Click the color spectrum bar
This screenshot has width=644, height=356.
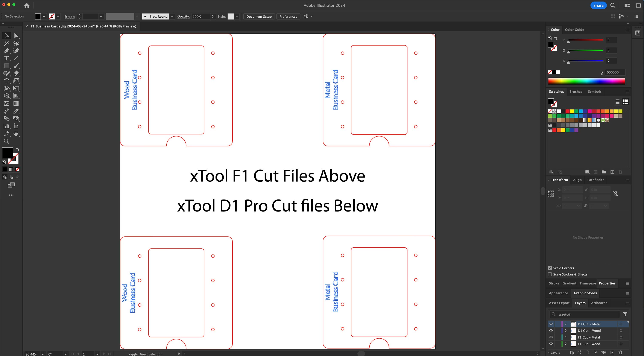pyautogui.click(x=586, y=81)
